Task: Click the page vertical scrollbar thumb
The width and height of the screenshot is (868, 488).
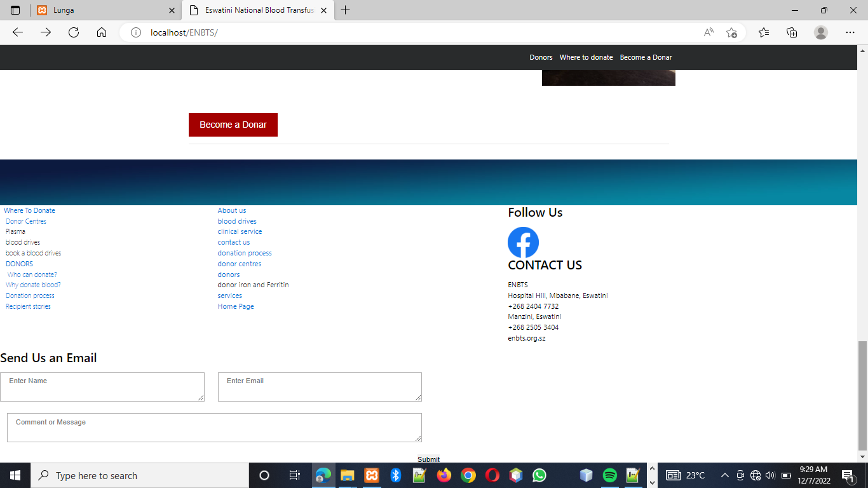Action: [x=862, y=394]
